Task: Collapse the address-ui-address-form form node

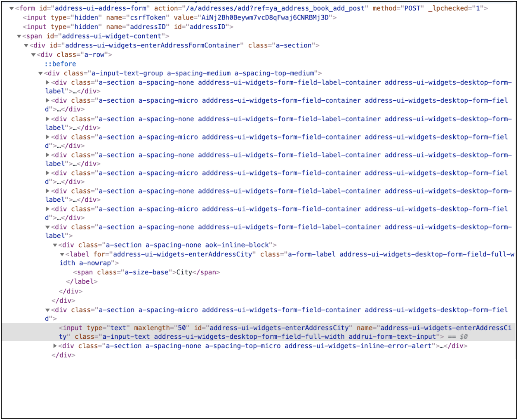Action: (x=12, y=8)
